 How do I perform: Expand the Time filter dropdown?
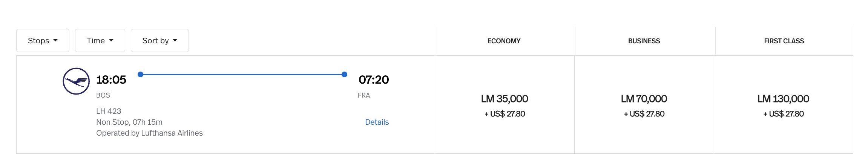click(100, 41)
